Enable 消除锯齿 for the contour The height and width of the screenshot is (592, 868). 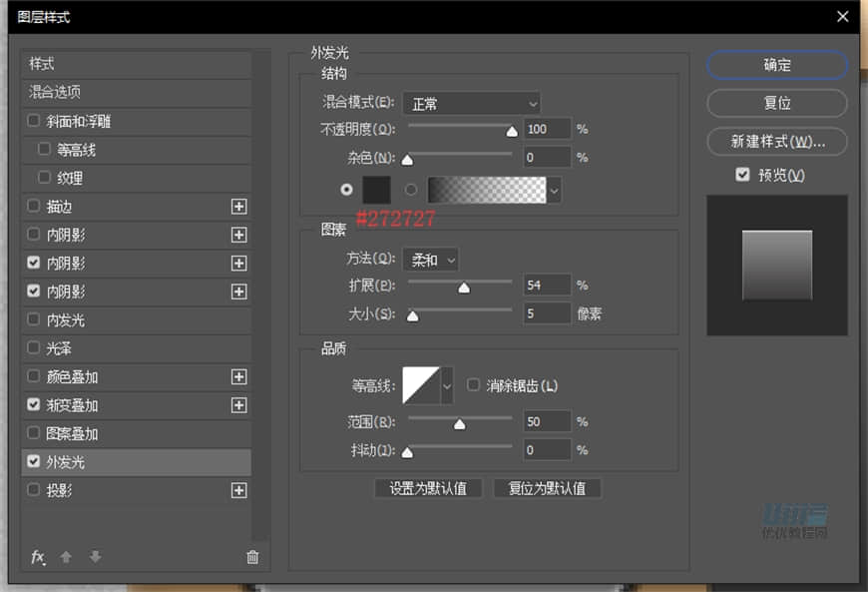point(473,382)
